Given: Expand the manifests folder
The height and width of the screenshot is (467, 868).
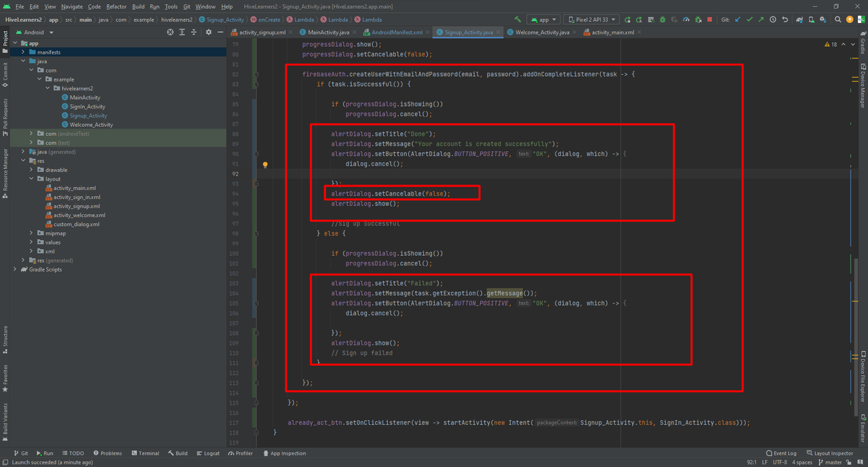Looking at the screenshot, I should pos(23,52).
